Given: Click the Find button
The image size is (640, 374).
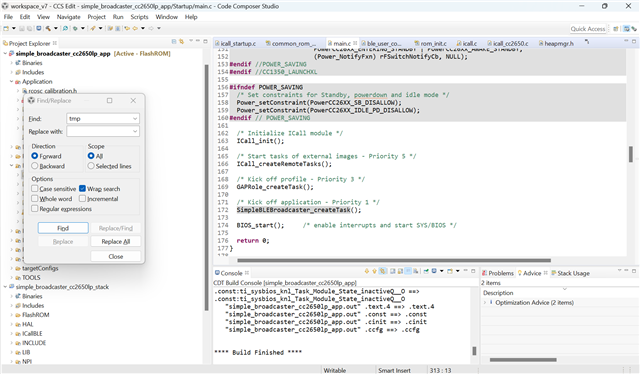Looking at the screenshot, I should click(63, 228).
